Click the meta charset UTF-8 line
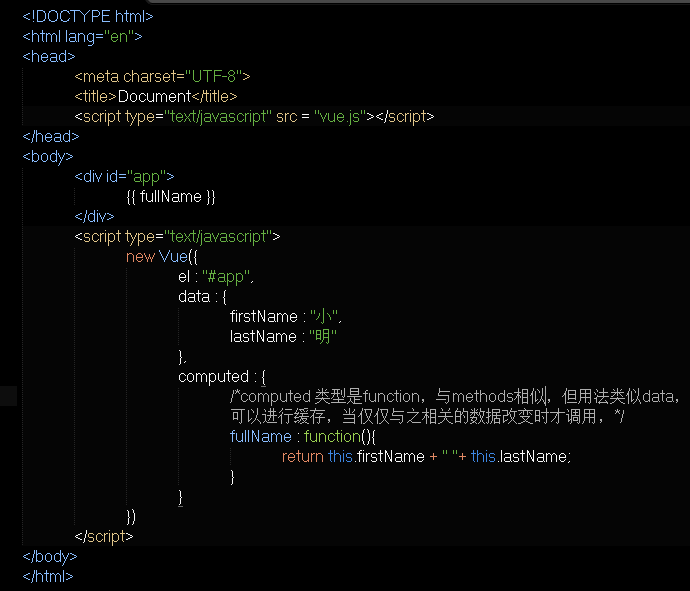 [x=162, y=77]
